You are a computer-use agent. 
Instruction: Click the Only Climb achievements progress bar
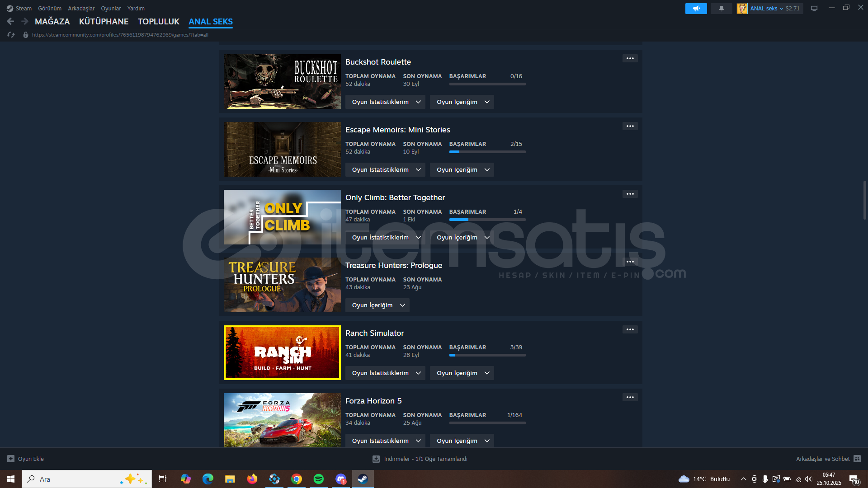coord(487,220)
